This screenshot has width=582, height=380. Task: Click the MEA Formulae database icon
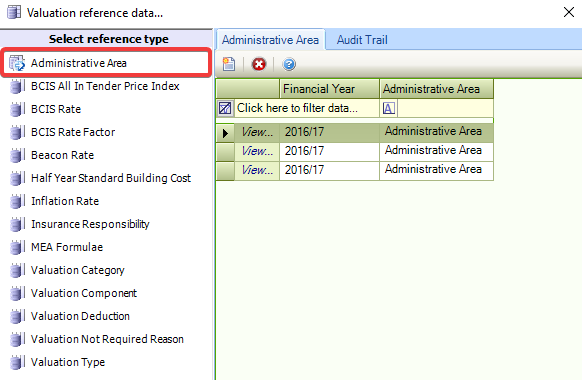click(x=17, y=248)
